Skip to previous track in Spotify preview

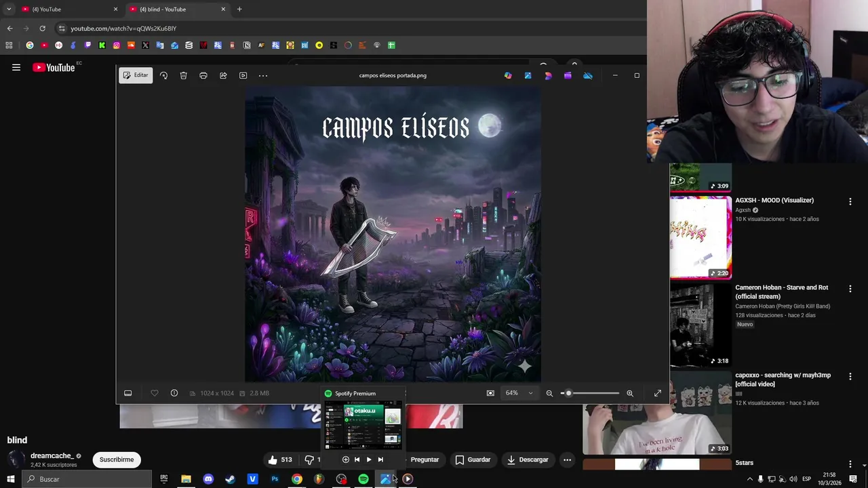pyautogui.click(x=357, y=460)
